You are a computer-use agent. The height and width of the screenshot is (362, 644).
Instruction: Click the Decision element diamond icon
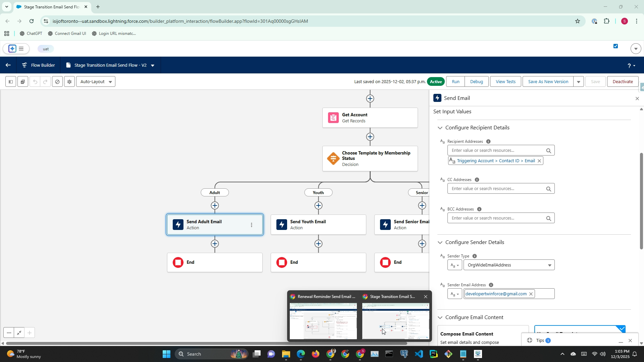pyautogui.click(x=333, y=159)
